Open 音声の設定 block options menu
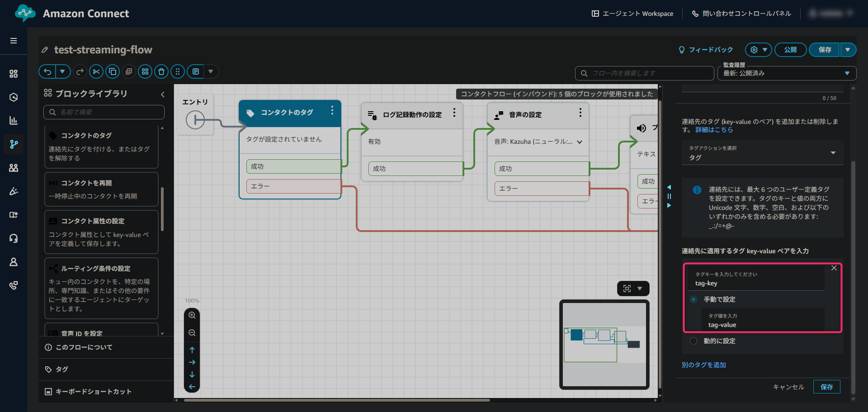The height and width of the screenshot is (412, 868). pyautogui.click(x=580, y=113)
